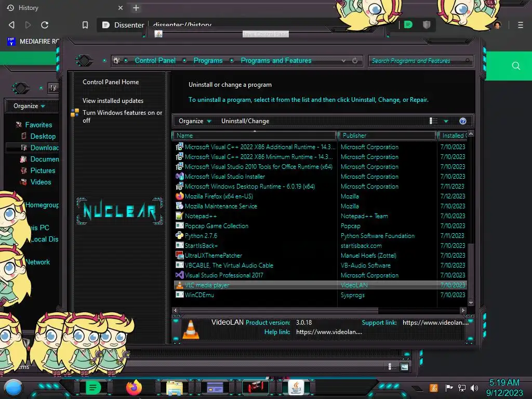Refresh the Programs and Features window
The height and width of the screenshot is (399, 532).
(355, 61)
